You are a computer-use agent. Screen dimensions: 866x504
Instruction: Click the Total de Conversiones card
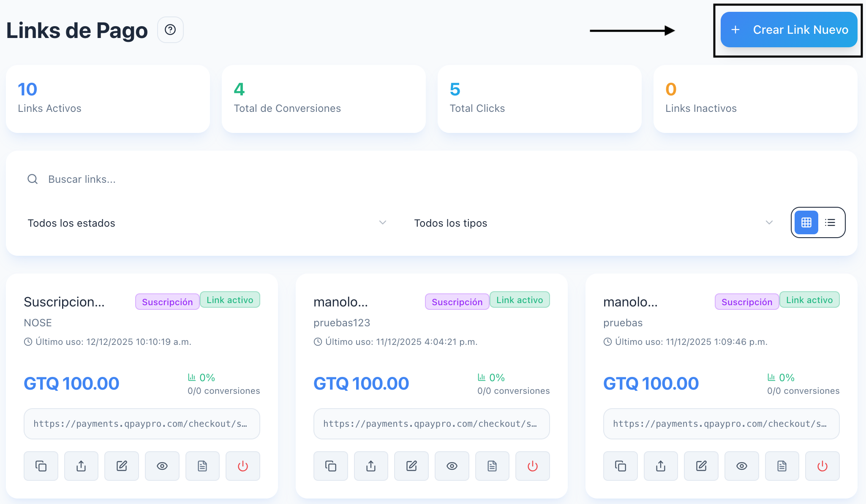pos(324,99)
